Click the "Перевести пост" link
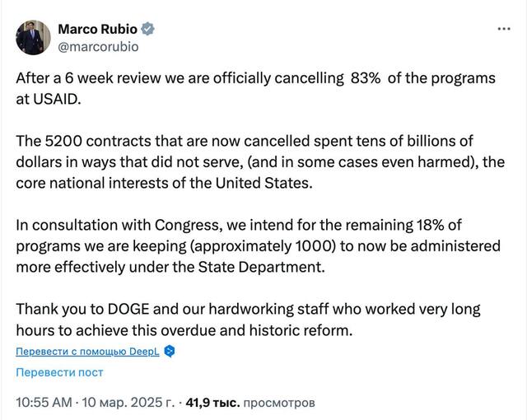The height and width of the screenshot is (420, 527). (59, 372)
